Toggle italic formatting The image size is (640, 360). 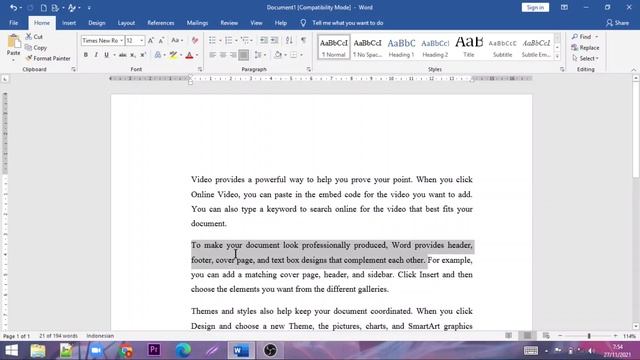(x=96, y=55)
